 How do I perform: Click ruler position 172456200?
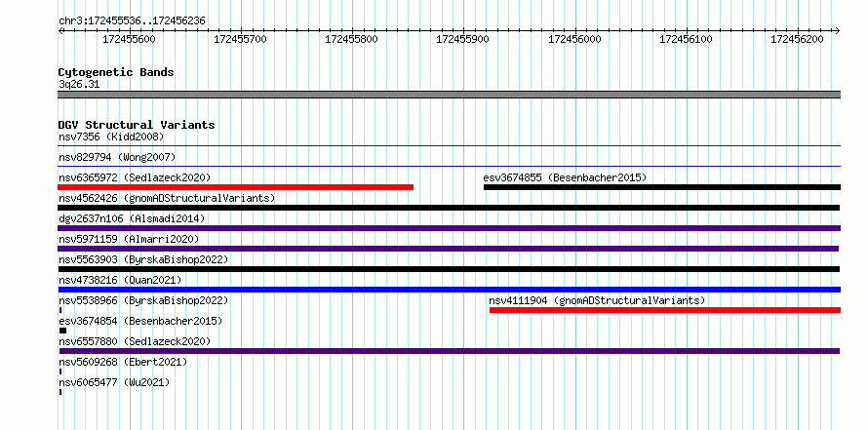click(x=798, y=39)
